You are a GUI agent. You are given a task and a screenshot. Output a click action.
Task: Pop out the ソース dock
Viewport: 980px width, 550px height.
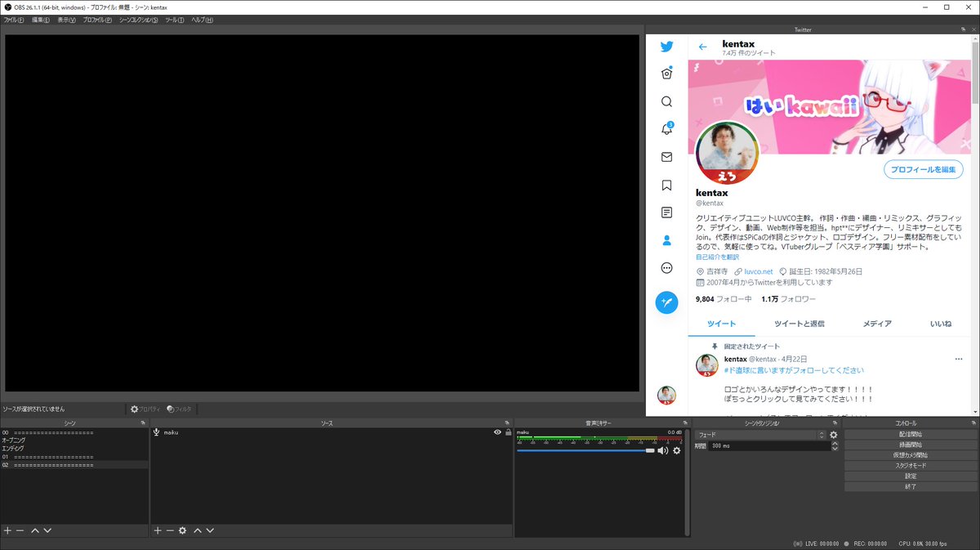[x=506, y=423]
